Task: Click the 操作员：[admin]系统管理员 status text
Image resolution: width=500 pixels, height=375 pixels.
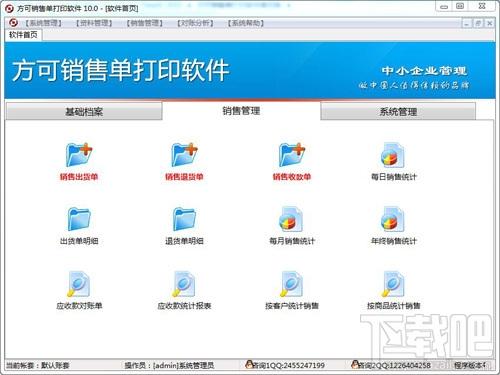Action: click(169, 366)
